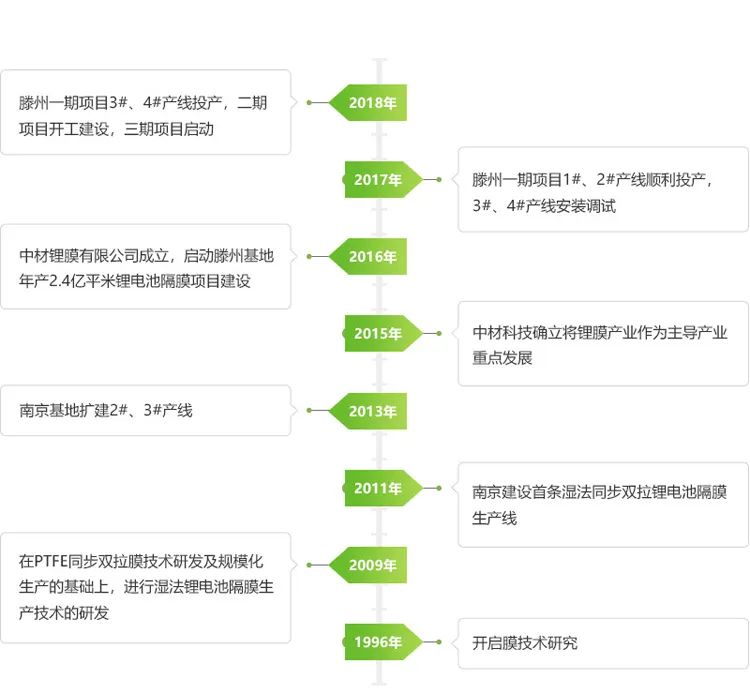The height and width of the screenshot is (694, 750).
Task: Click the 2018年 timeline marker
Action: pyautogui.click(x=368, y=103)
